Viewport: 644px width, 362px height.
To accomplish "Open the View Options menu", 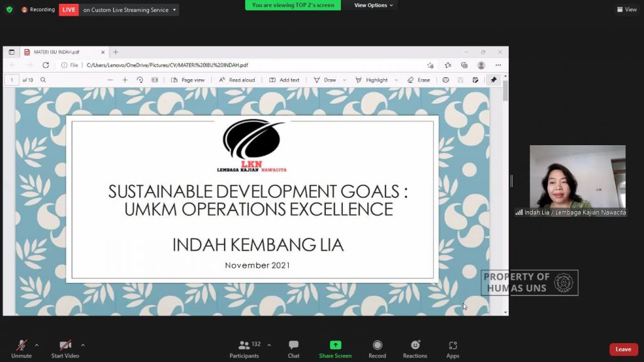I will [374, 5].
